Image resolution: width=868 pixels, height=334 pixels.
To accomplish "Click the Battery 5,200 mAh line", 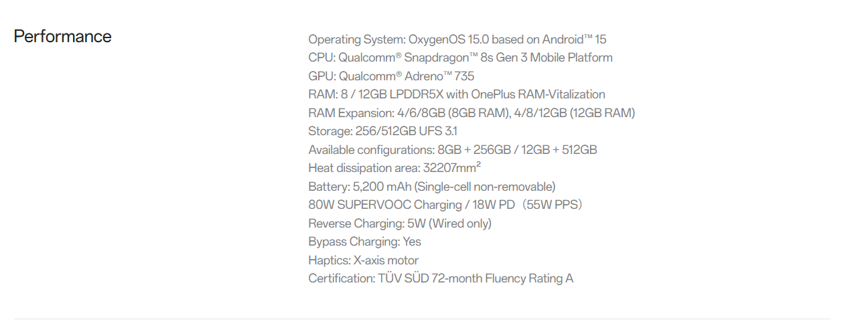I will pyautogui.click(x=431, y=186).
